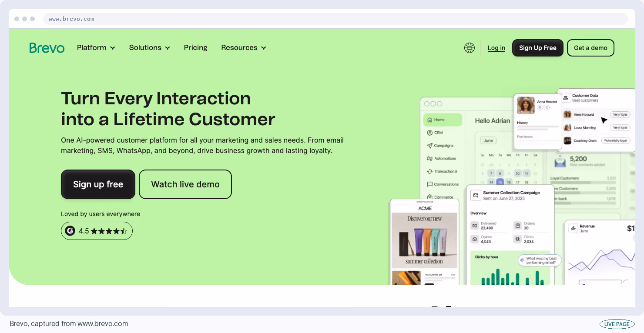The width and height of the screenshot is (644, 333).
Task: Click the ACME brand name in the email preview
Action: pos(425,209)
